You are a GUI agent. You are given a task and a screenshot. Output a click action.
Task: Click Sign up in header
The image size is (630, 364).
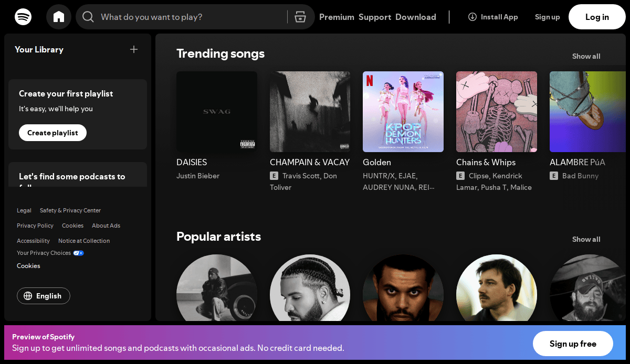(x=547, y=17)
